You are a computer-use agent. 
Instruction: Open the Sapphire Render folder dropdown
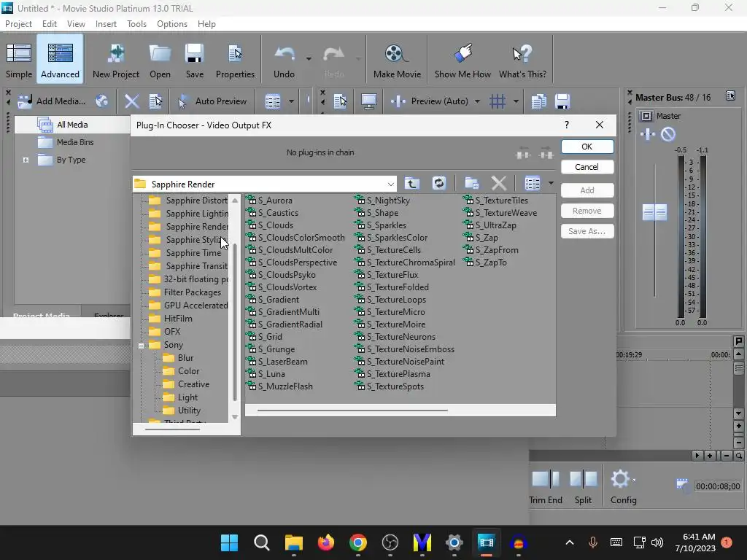391,184
